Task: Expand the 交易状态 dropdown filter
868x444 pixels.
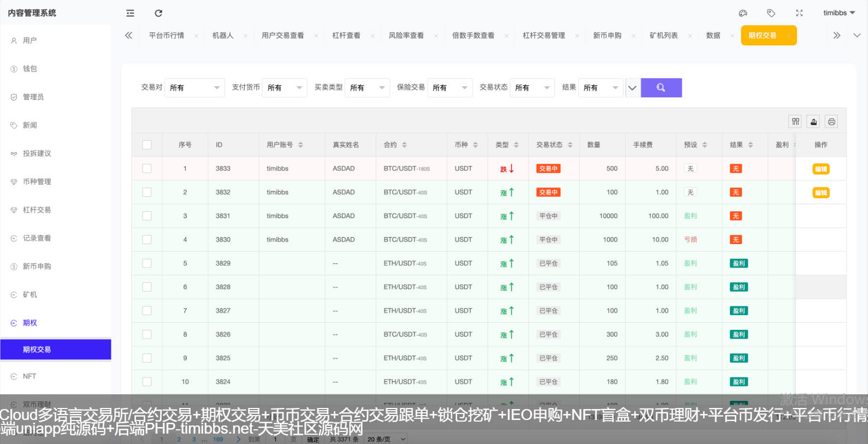Action: (532, 88)
